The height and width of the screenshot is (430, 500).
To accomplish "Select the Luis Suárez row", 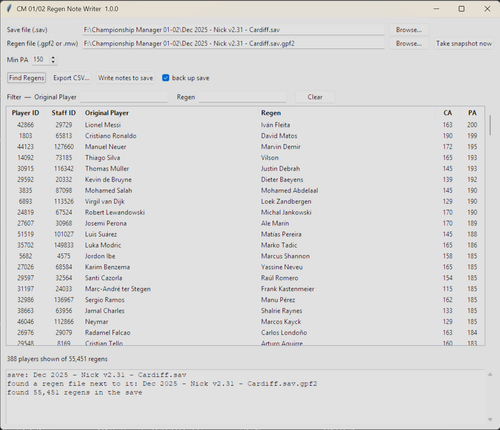I will 245,234.
